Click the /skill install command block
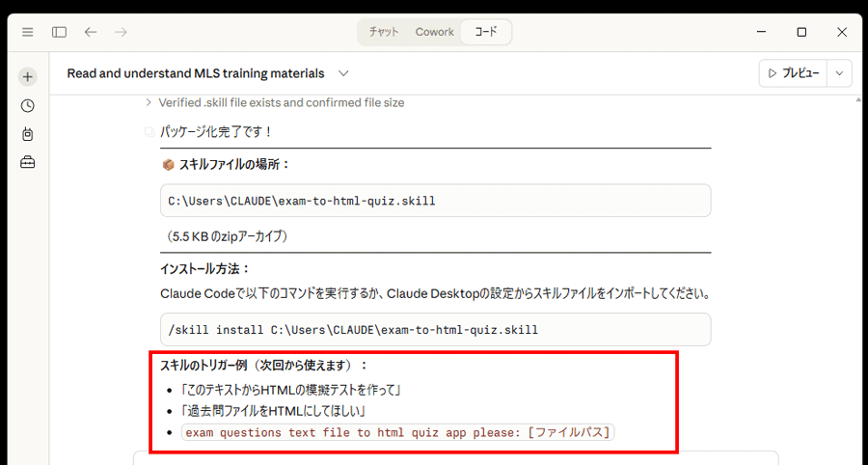 pos(436,329)
